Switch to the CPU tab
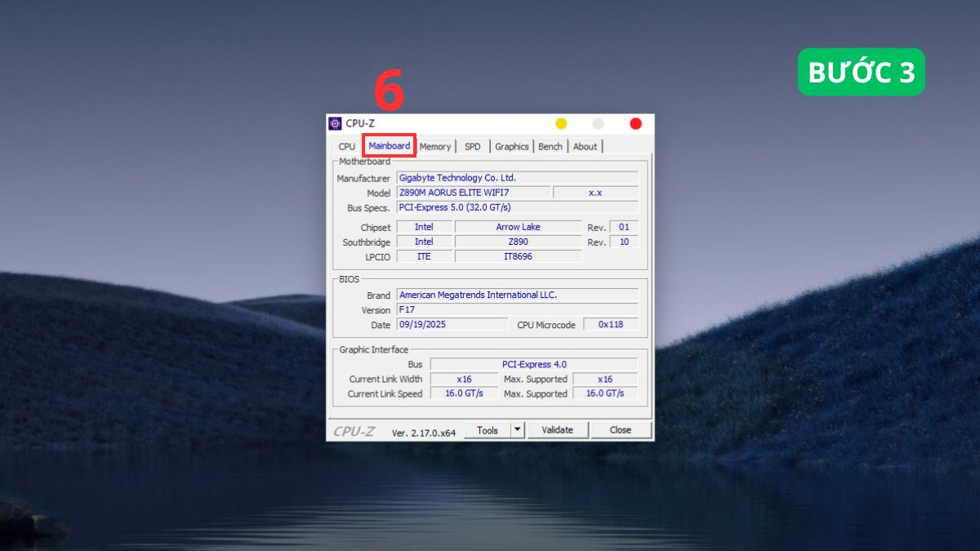Image resolution: width=980 pixels, height=551 pixels. pos(345,145)
